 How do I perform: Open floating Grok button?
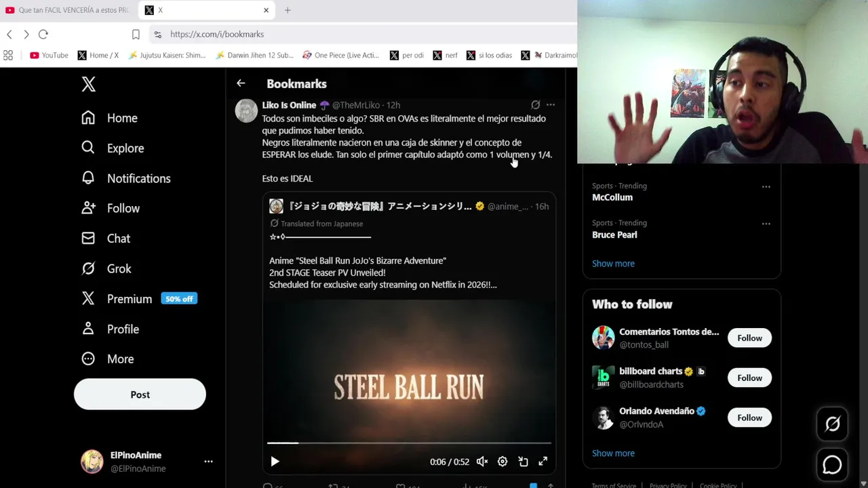click(832, 424)
